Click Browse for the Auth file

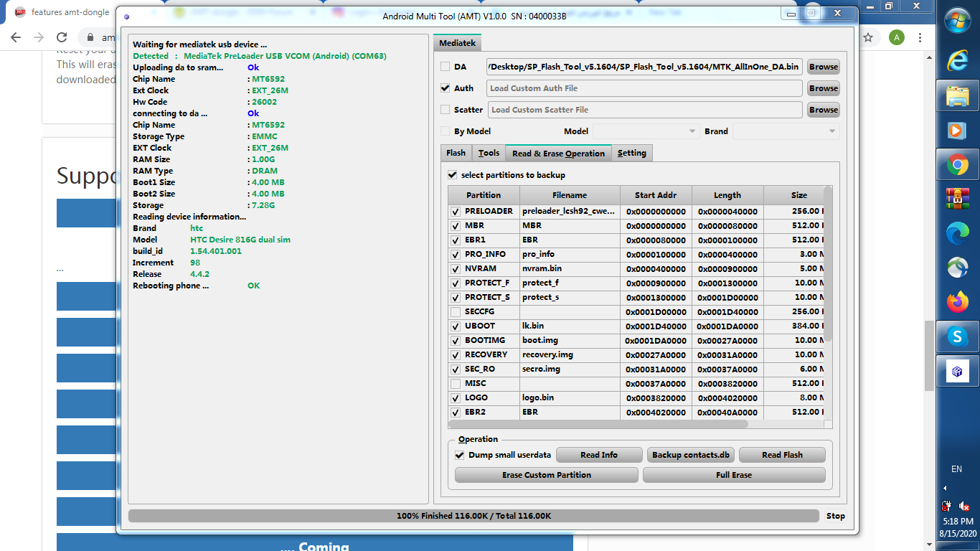click(824, 88)
